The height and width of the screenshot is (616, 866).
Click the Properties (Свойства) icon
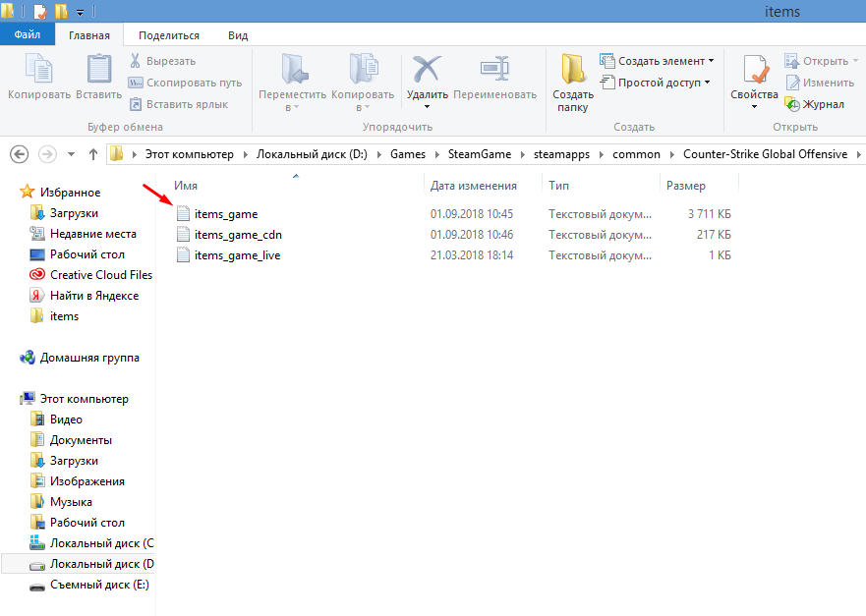(x=755, y=69)
